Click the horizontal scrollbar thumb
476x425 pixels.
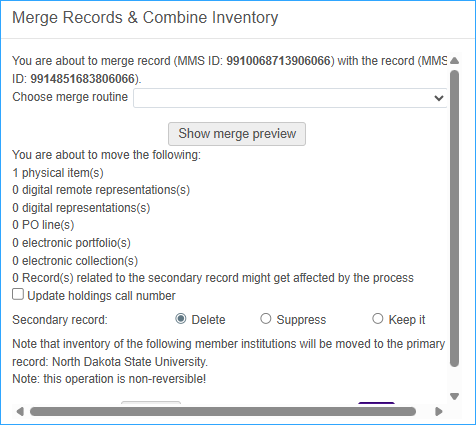(x=223, y=412)
